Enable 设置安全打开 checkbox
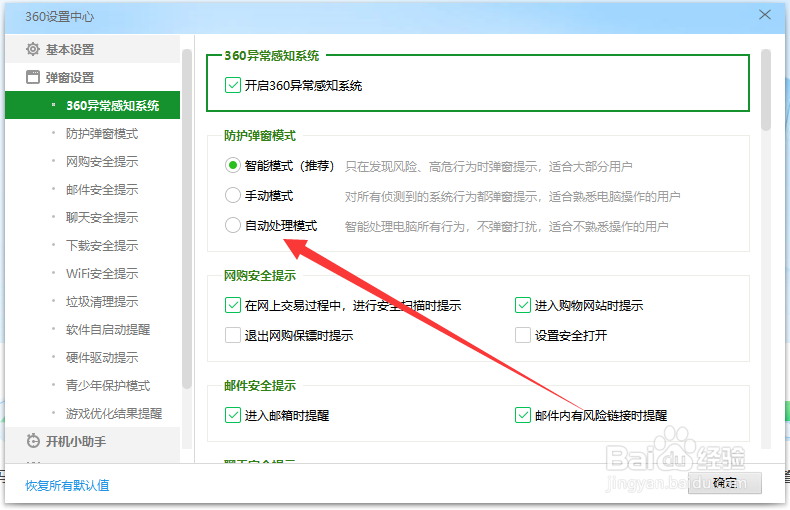The height and width of the screenshot is (510, 790). [x=522, y=335]
